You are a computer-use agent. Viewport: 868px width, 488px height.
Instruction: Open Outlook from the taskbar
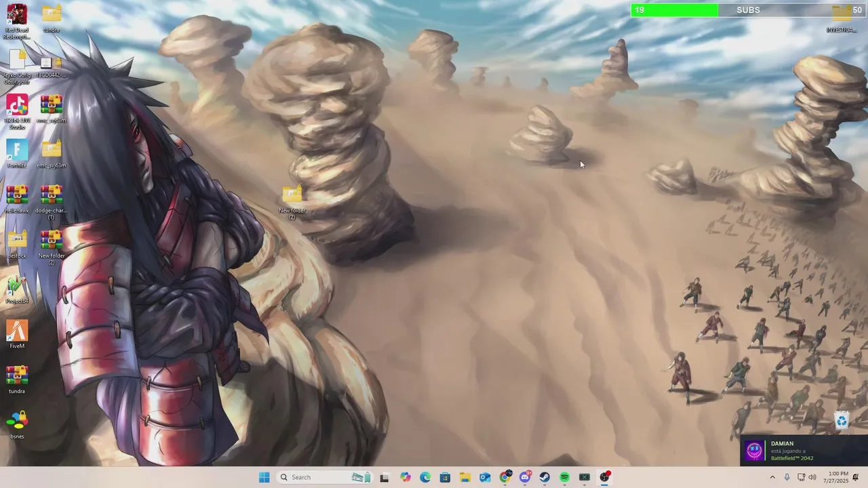coord(485,477)
